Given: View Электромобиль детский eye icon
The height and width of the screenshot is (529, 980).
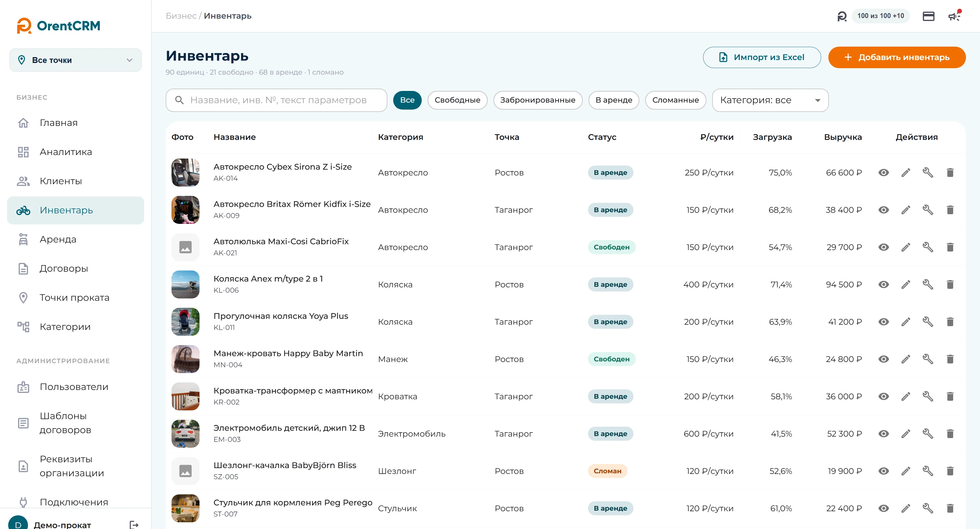Looking at the screenshot, I should 883,434.
